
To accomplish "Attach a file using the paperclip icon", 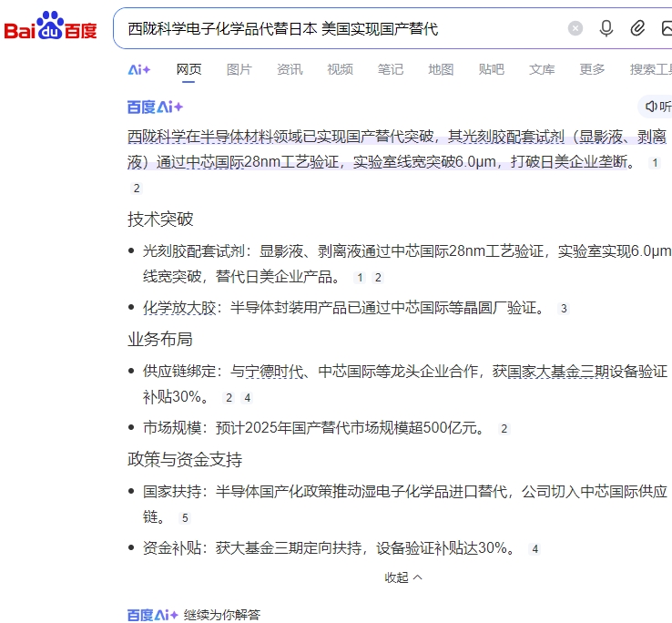I will [x=637, y=29].
